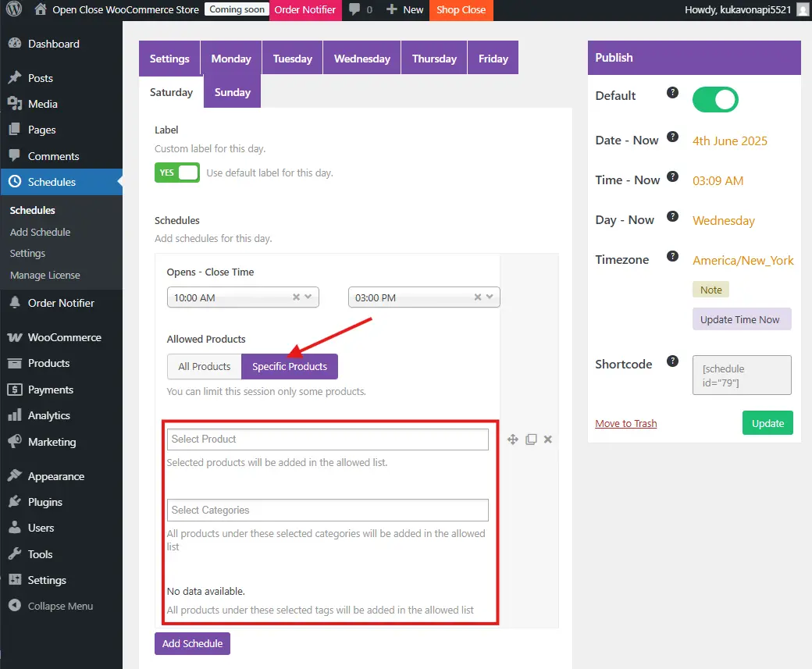Click the help icon beside Default
The width and height of the screenshot is (812, 669).
pyautogui.click(x=672, y=93)
